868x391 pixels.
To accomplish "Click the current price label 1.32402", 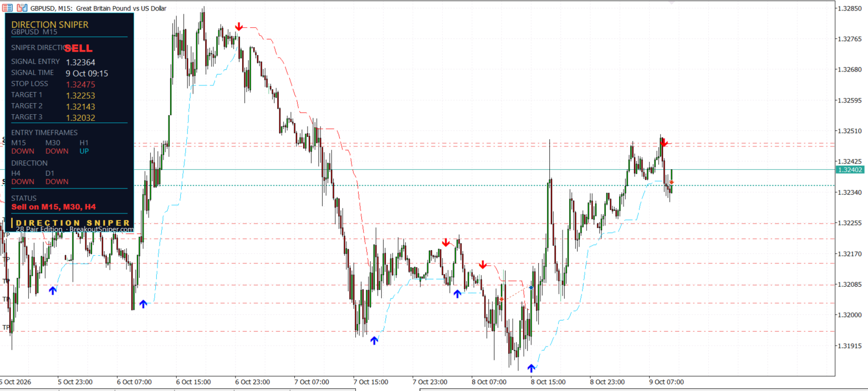I will coord(851,170).
